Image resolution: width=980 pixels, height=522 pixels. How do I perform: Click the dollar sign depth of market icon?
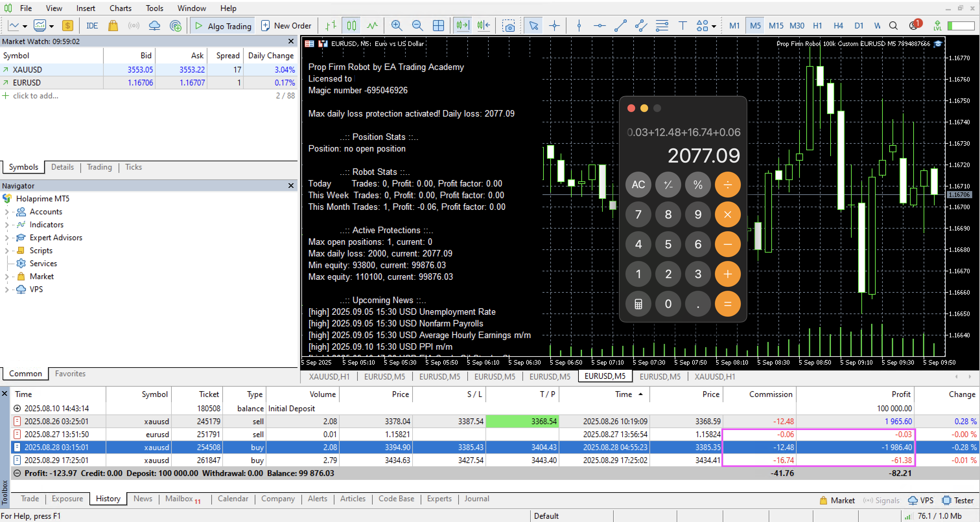(x=68, y=26)
